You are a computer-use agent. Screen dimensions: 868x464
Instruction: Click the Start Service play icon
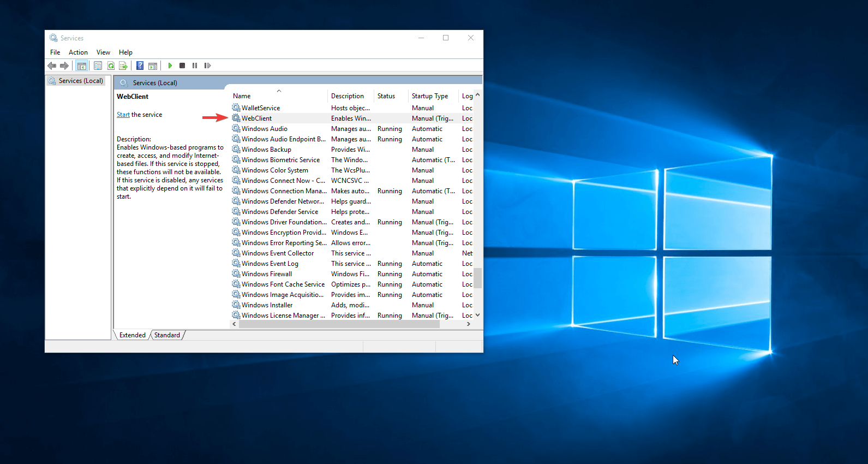tap(170, 66)
